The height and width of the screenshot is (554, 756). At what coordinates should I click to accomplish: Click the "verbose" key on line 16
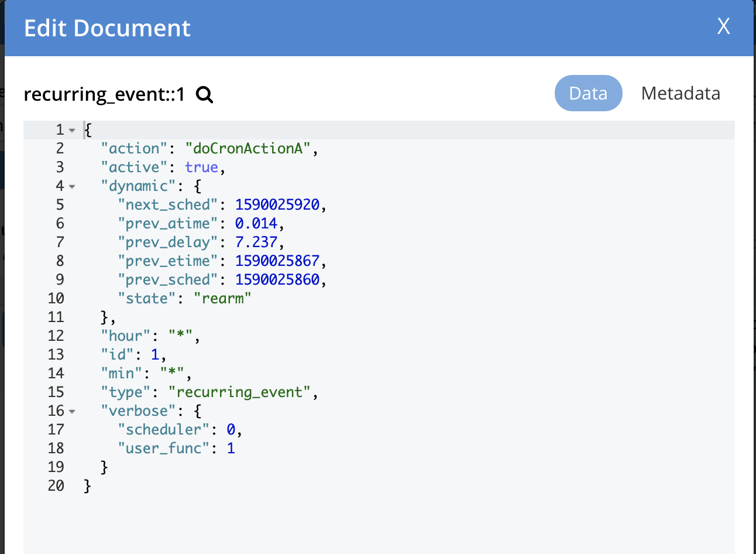pos(138,411)
